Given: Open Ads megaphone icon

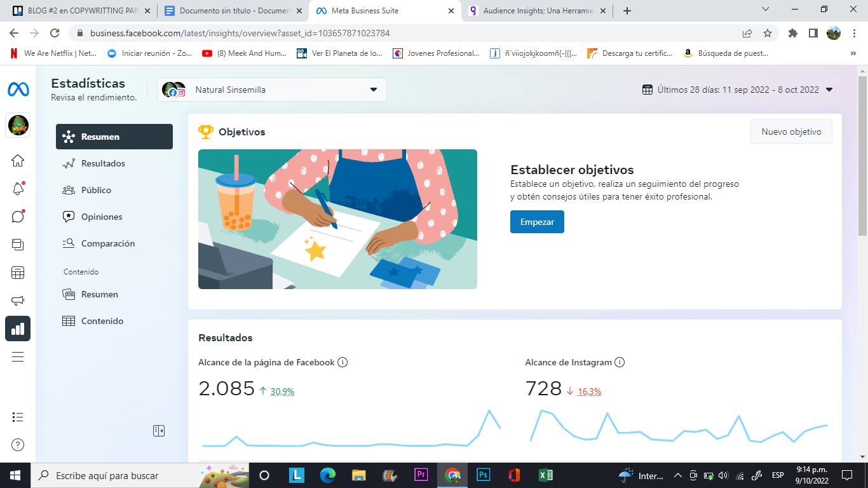Looking at the screenshot, I should pos(18,301).
